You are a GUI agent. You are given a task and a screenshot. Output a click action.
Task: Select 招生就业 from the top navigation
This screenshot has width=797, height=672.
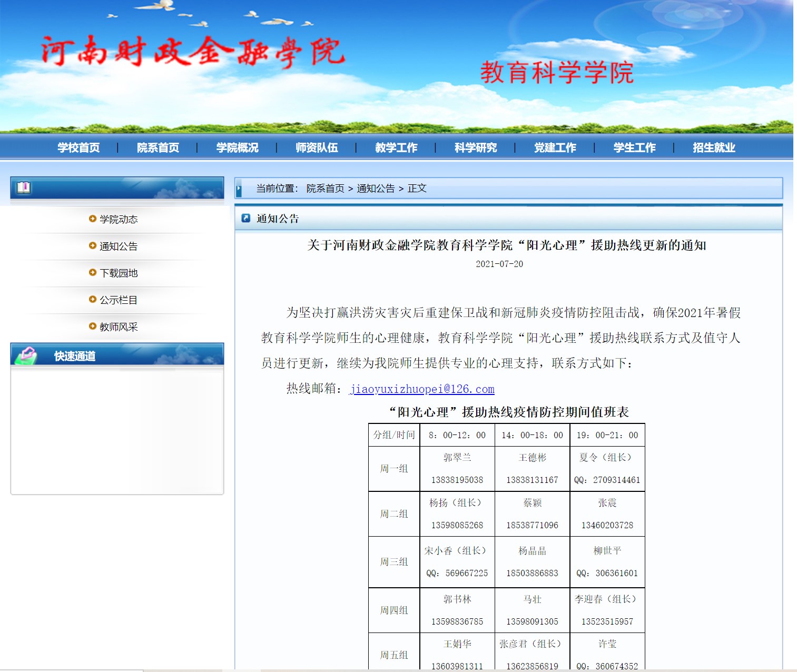pos(714,147)
